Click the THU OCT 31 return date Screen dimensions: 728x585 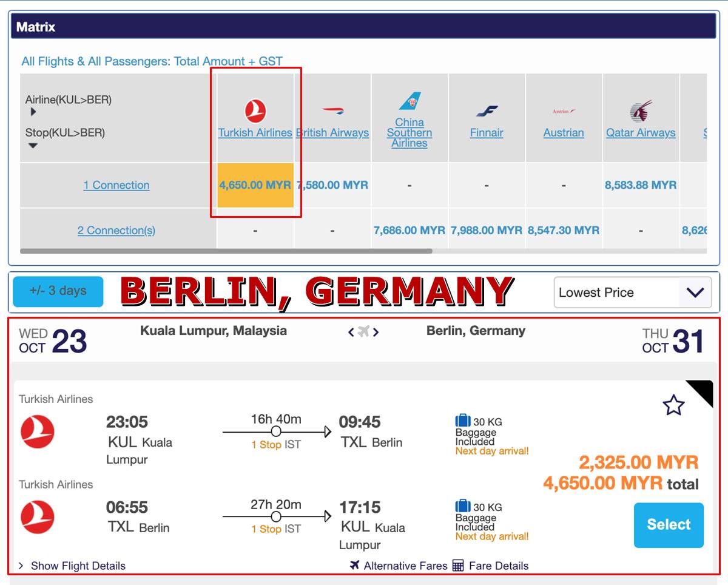[673, 341]
